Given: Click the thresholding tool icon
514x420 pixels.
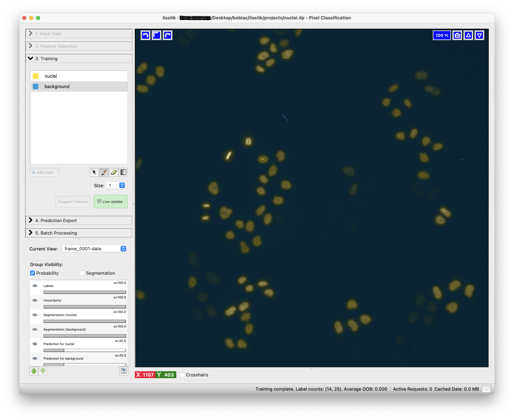Looking at the screenshot, I should point(123,172).
